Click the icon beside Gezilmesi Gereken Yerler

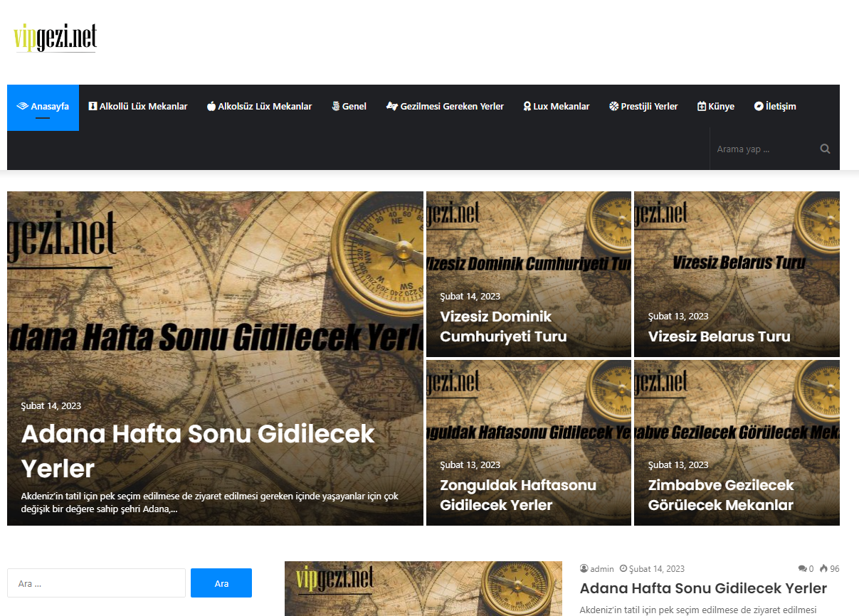click(391, 107)
